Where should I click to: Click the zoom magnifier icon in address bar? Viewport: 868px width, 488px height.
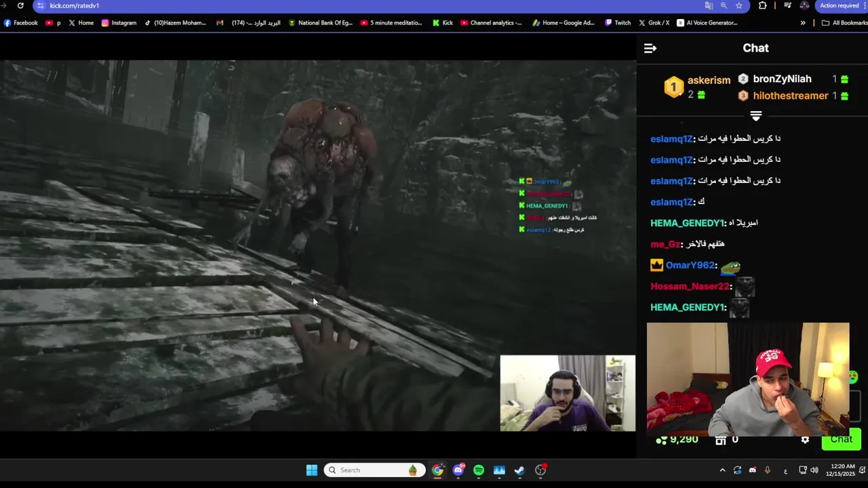point(724,5)
